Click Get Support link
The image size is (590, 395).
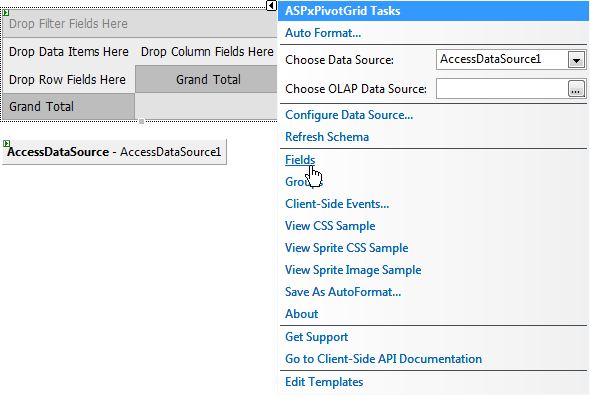[x=316, y=337]
